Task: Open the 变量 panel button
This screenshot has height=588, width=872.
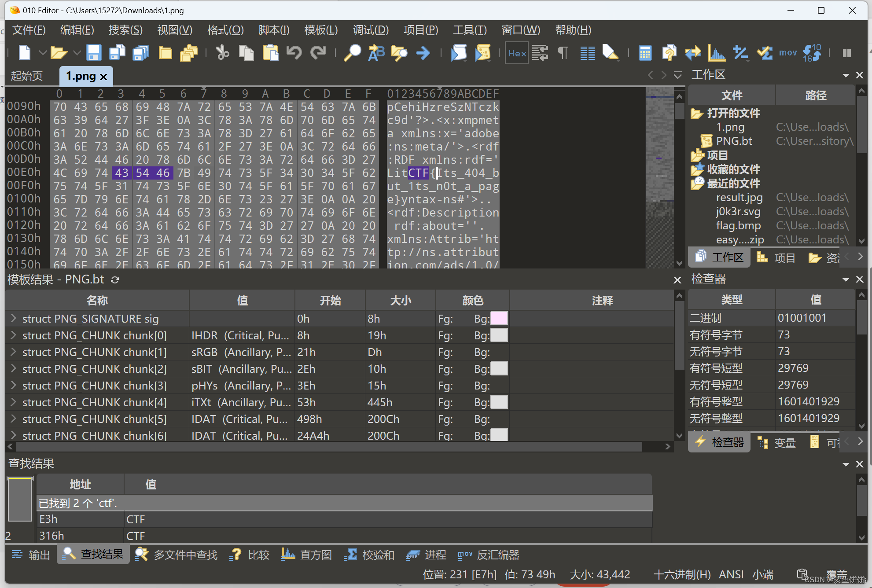Action: pos(785,443)
